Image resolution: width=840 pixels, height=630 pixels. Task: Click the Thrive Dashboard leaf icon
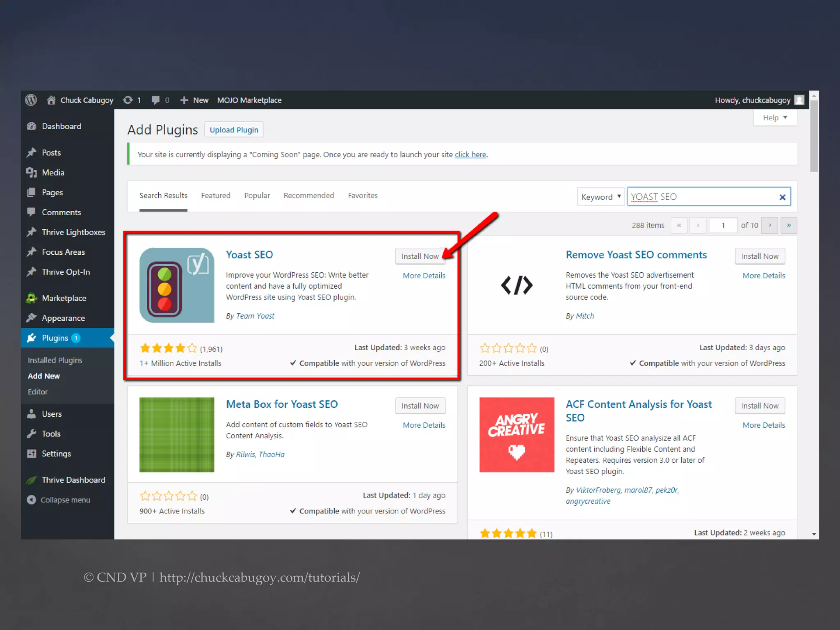(32, 480)
